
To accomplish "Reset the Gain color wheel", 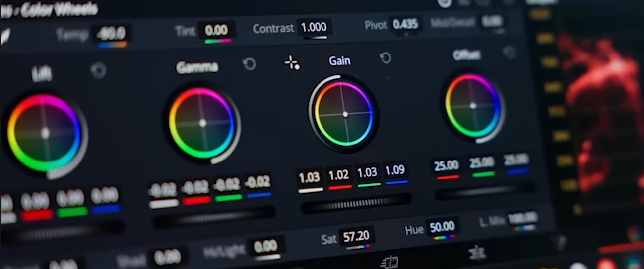I will (x=386, y=58).
